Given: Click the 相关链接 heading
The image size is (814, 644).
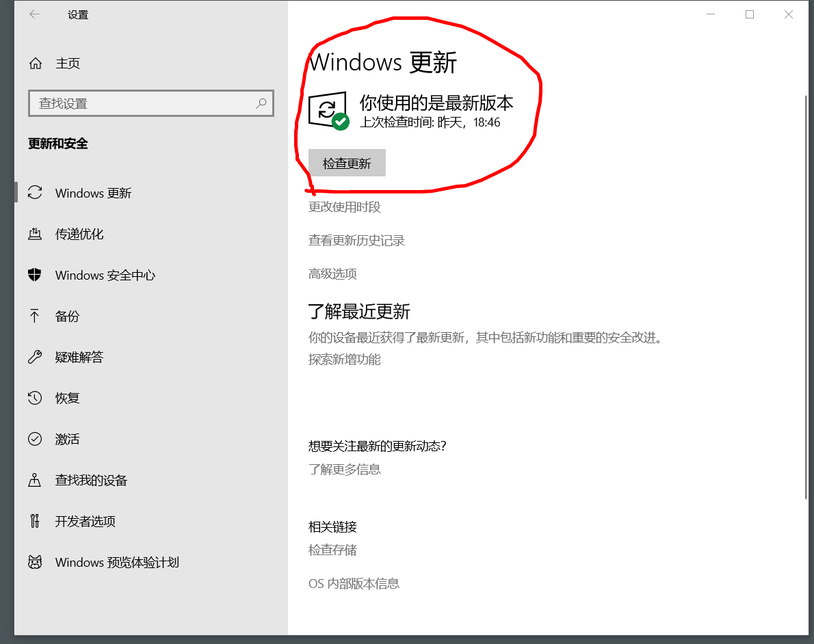Looking at the screenshot, I should [332, 526].
